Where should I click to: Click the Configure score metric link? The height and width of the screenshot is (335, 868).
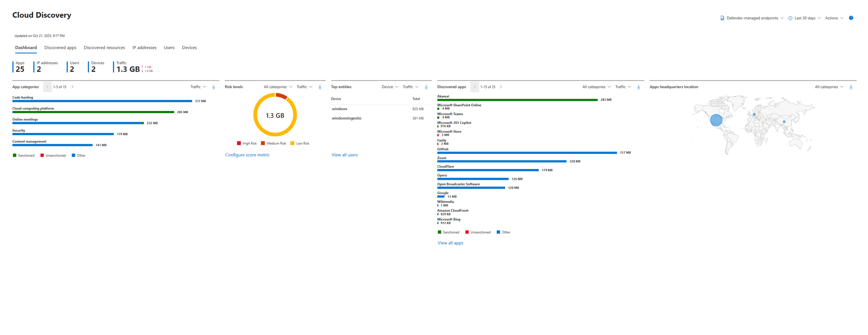point(247,155)
